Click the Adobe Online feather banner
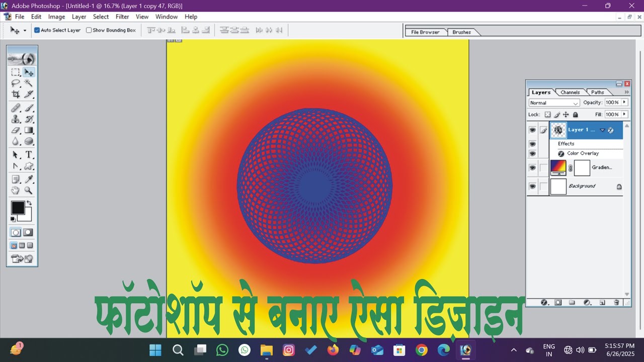Viewport: 644px width, 362px height. (22, 58)
